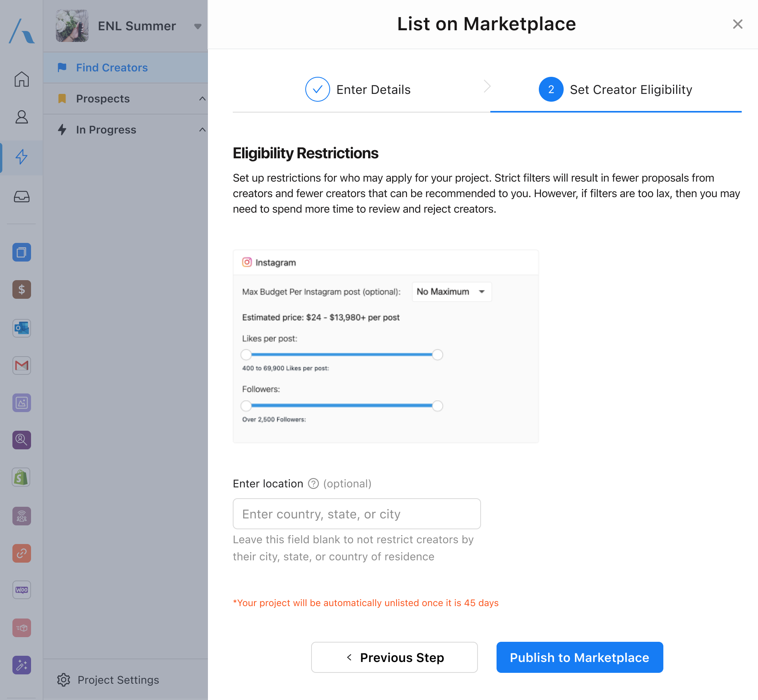Click the Enter location input field
This screenshot has width=758, height=700.
(x=357, y=514)
